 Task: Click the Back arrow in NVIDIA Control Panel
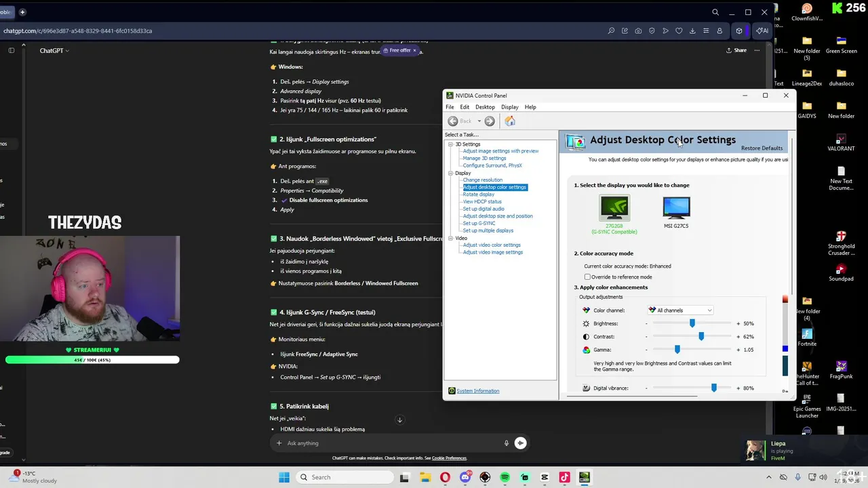click(453, 121)
